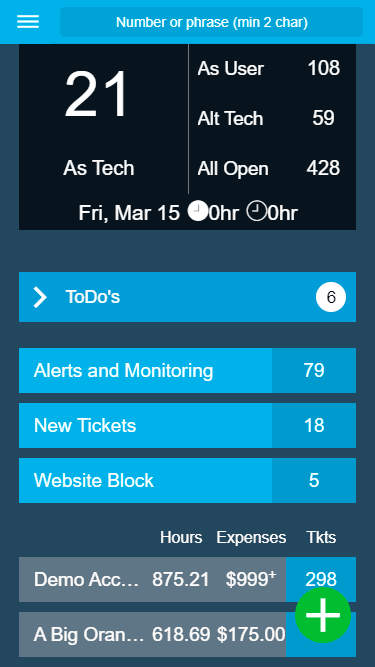Open the Website Block queue
375x667 pixels.
tap(188, 480)
